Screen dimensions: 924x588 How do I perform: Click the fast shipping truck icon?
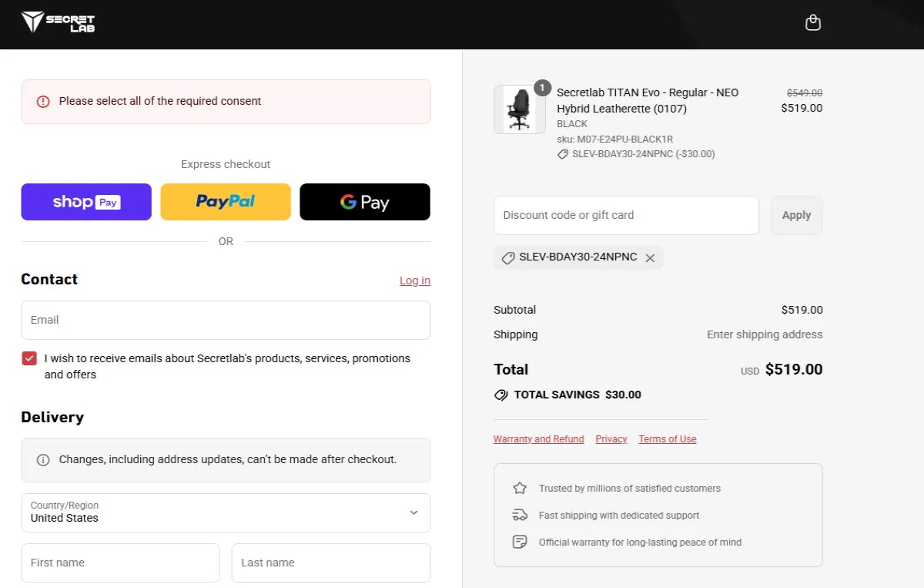pos(519,515)
